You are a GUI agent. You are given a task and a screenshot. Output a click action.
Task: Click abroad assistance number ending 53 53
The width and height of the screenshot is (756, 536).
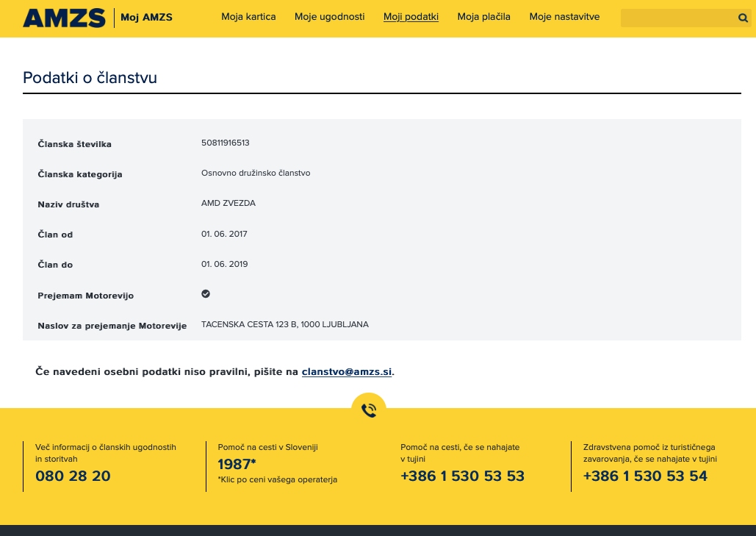click(x=462, y=476)
